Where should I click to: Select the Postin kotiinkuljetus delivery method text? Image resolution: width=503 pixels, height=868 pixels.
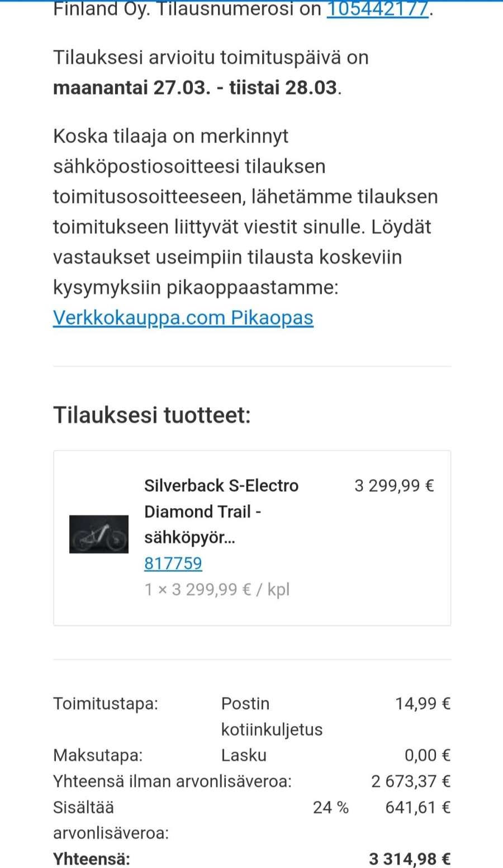click(x=272, y=716)
